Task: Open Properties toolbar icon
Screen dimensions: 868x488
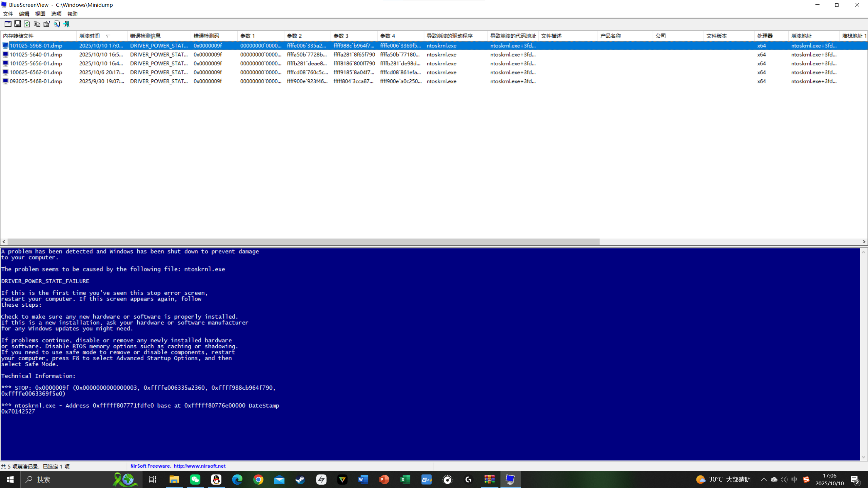Action: pyautogui.click(x=47, y=24)
